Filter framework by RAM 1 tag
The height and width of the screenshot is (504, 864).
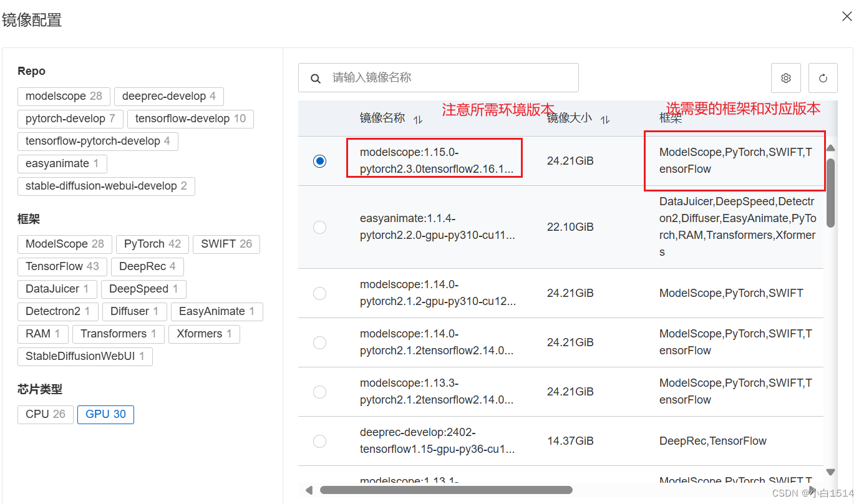42,334
